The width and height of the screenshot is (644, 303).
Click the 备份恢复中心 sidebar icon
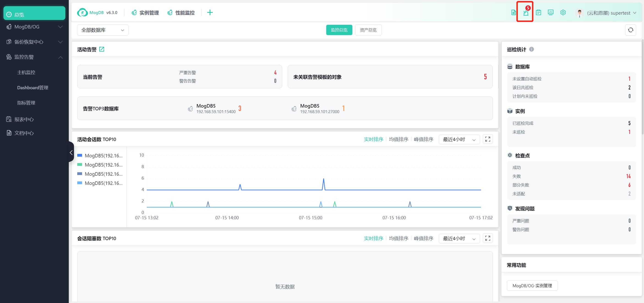9,42
